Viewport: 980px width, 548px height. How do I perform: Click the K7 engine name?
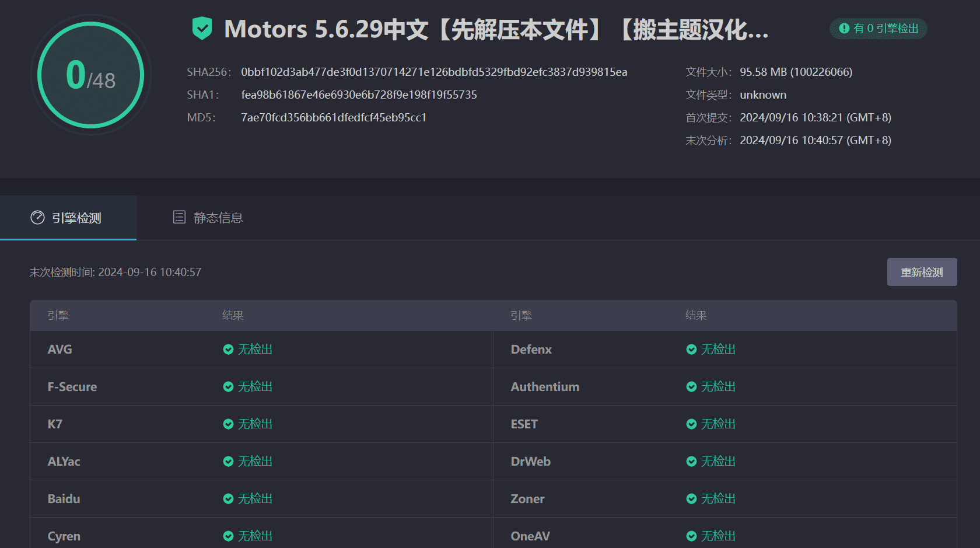[55, 424]
